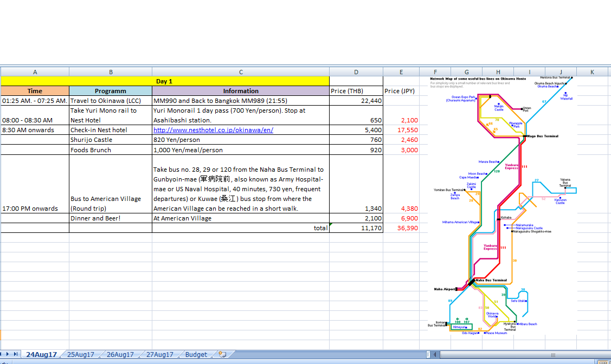Click the horizontal scrollbar left arrow
Image resolution: width=611 pixels, height=364 pixels.
[x=436, y=355]
